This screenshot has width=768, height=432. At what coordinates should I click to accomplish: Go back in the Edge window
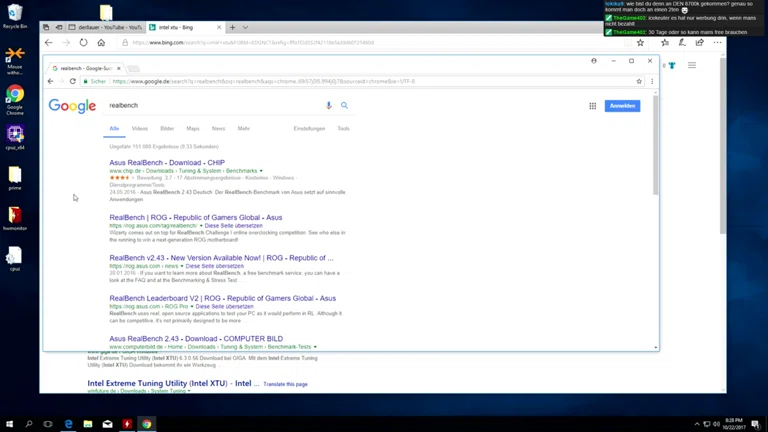coord(48,43)
